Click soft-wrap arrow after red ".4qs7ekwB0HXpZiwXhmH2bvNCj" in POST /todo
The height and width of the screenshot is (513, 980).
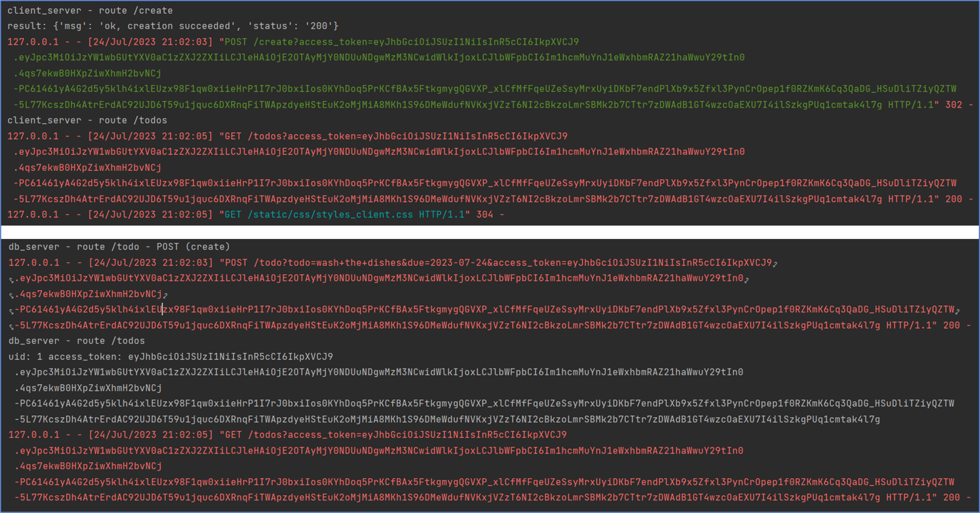pyautogui.click(x=165, y=295)
